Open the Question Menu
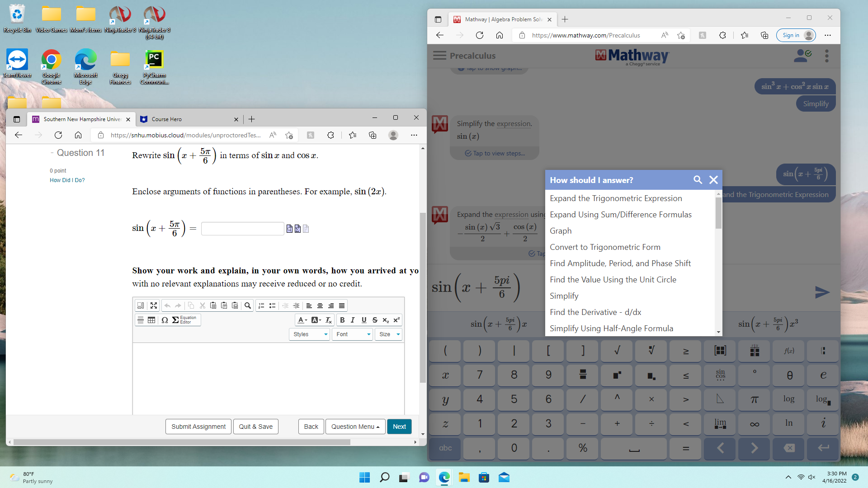 tap(355, 426)
